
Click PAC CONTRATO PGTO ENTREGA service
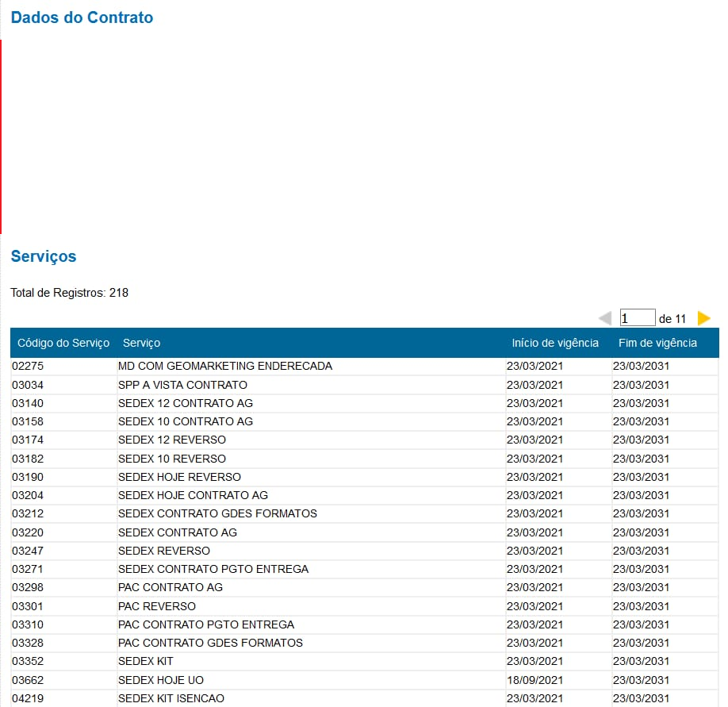coord(206,624)
